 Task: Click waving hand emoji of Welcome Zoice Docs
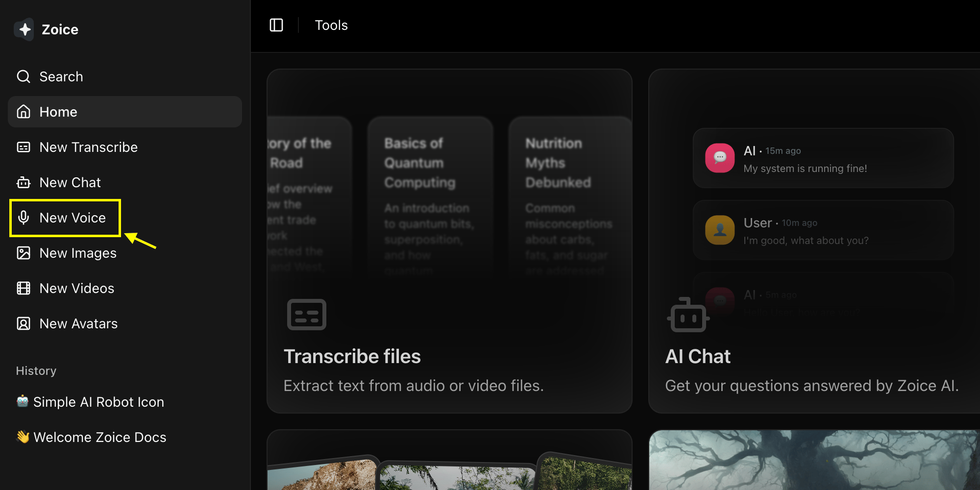click(x=23, y=437)
